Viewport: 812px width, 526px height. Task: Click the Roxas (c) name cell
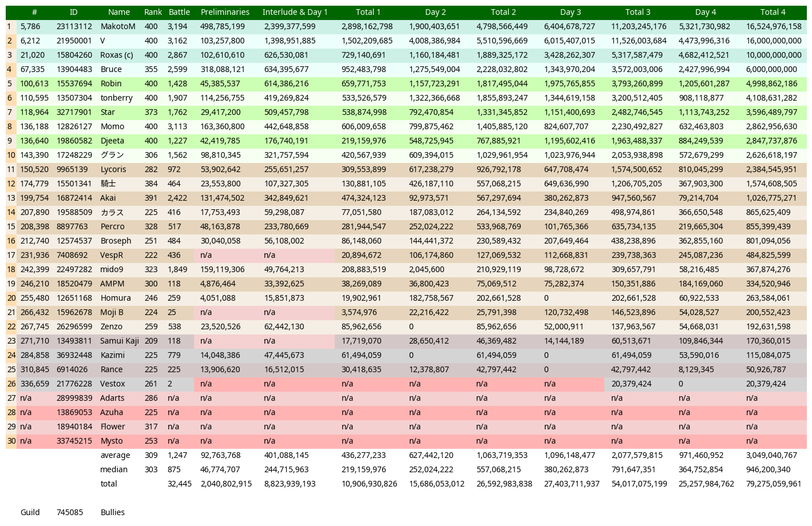click(x=117, y=55)
